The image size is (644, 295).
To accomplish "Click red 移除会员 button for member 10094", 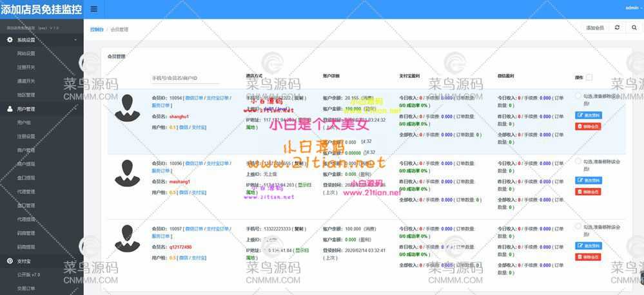I will pos(588,126).
